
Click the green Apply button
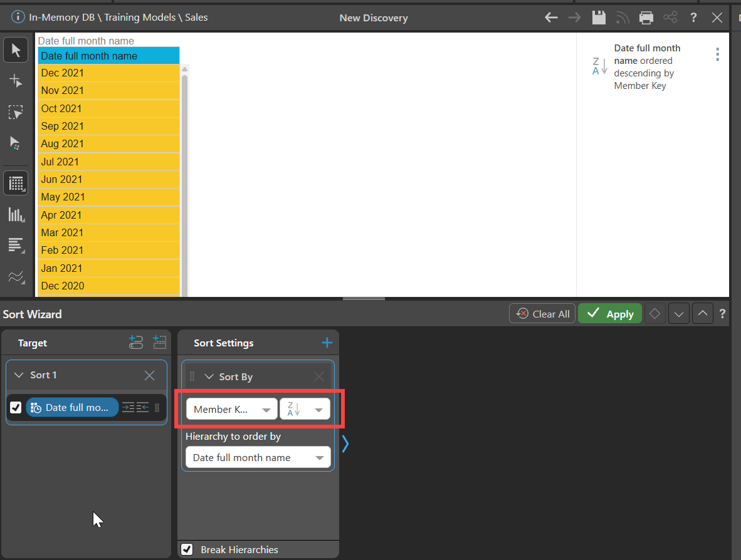(609, 314)
